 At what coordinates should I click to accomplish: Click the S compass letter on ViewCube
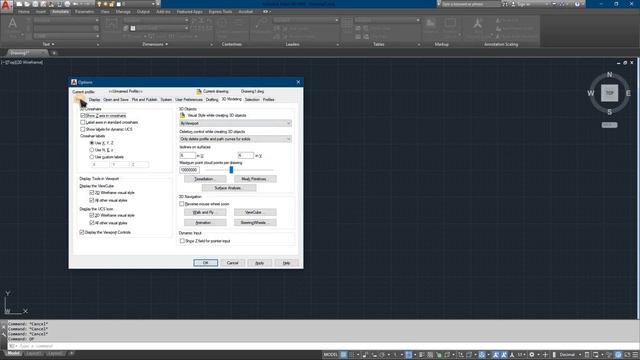tap(609, 112)
